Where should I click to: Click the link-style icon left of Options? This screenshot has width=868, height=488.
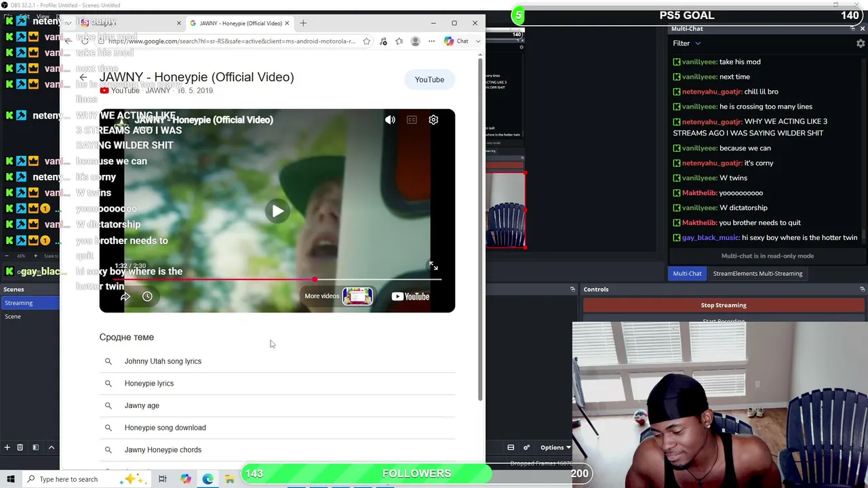(x=526, y=447)
